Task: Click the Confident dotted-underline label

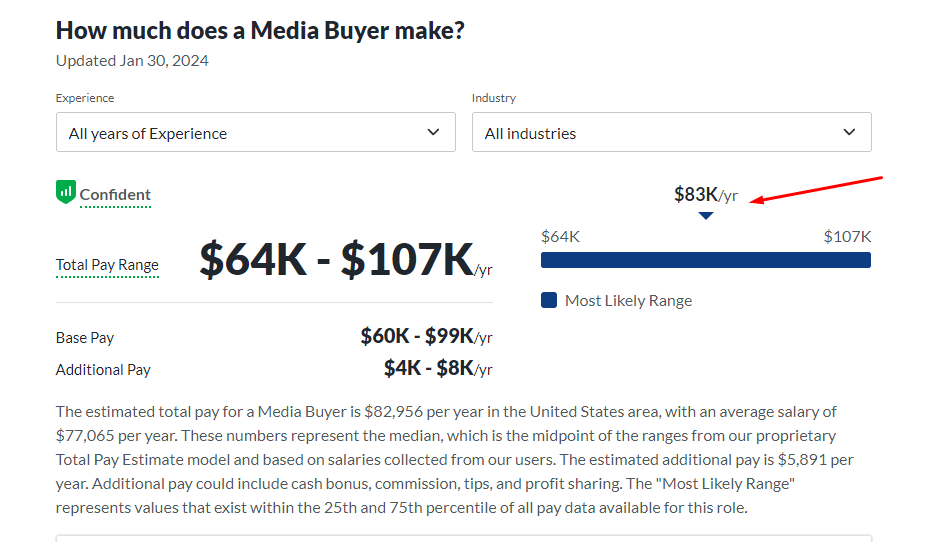Action: [115, 195]
